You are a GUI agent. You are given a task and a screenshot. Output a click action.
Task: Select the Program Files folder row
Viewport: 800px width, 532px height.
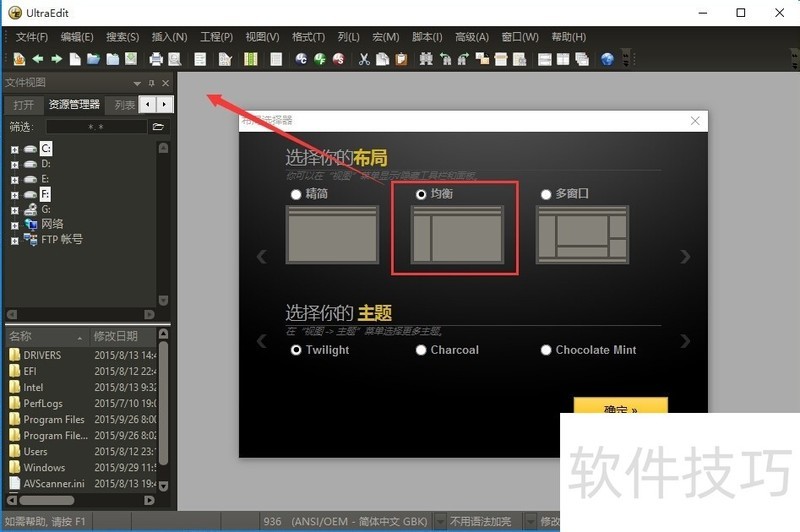click(x=82, y=419)
